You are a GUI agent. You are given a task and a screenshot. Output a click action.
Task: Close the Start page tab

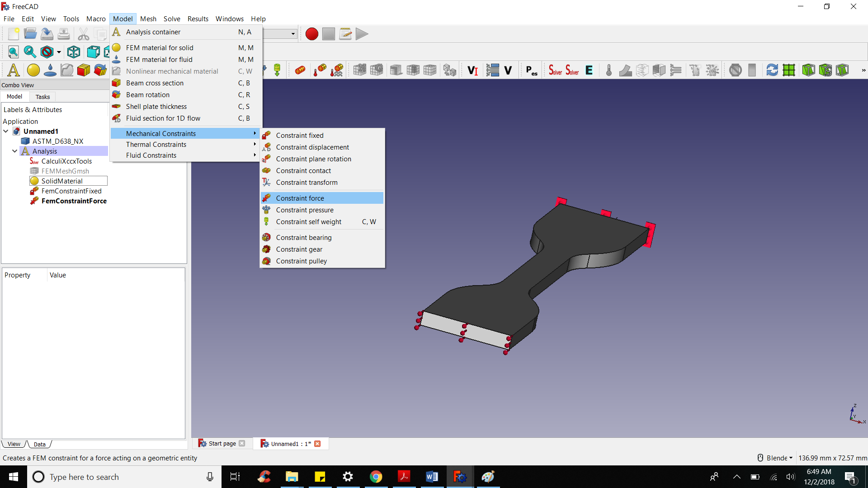(x=242, y=443)
